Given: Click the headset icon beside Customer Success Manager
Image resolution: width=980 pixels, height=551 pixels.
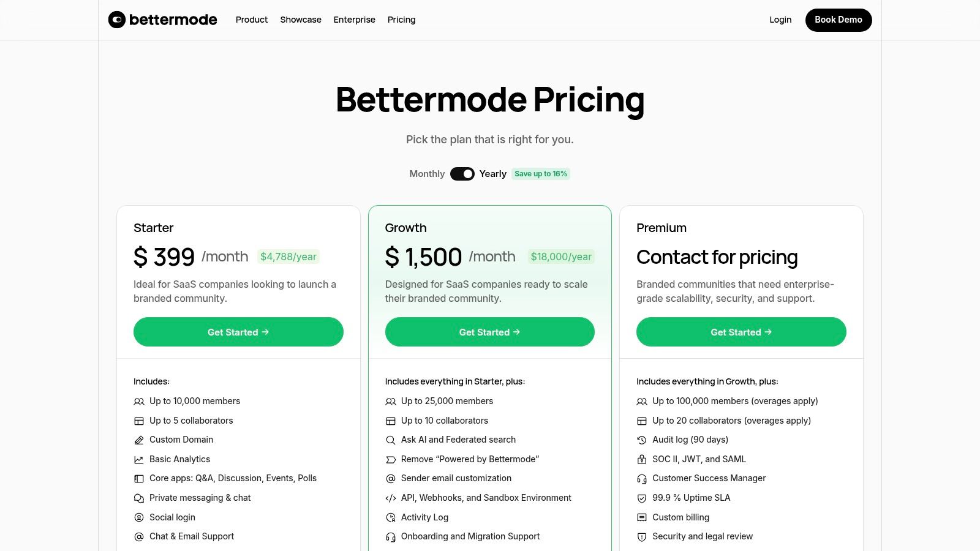Looking at the screenshot, I should (x=642, y=478).
